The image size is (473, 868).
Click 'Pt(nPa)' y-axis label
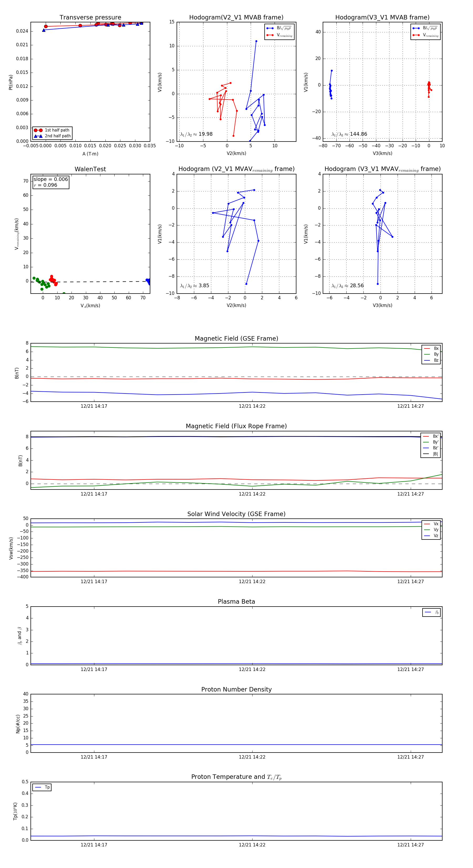point(11,82)
